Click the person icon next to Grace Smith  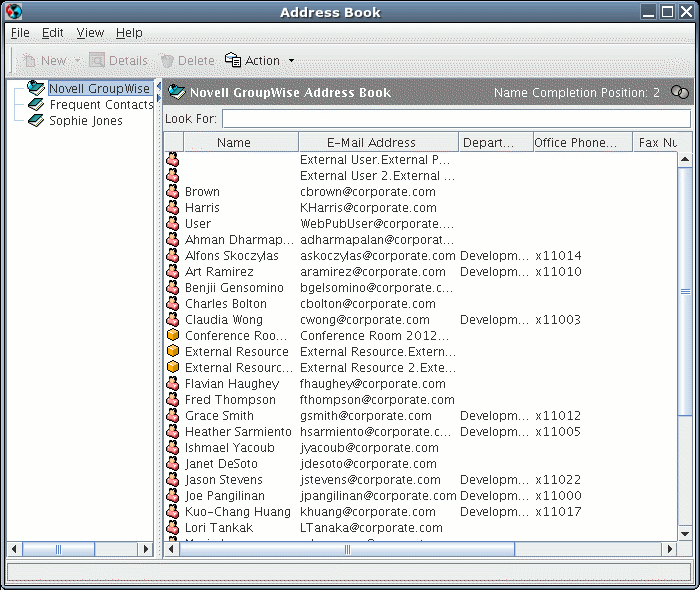click(173, 415)
